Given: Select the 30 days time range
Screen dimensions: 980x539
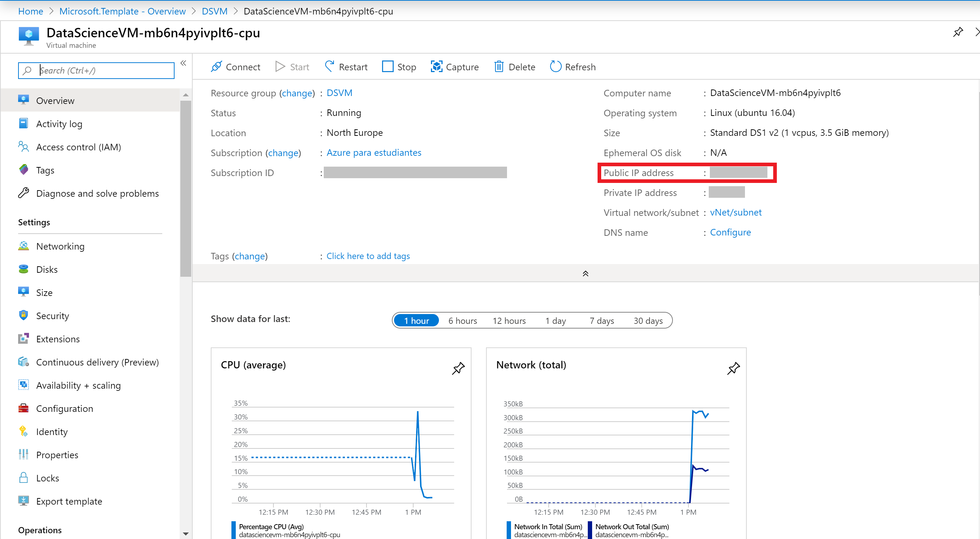Looking at the screenshot, I should (x=648, y=321).
